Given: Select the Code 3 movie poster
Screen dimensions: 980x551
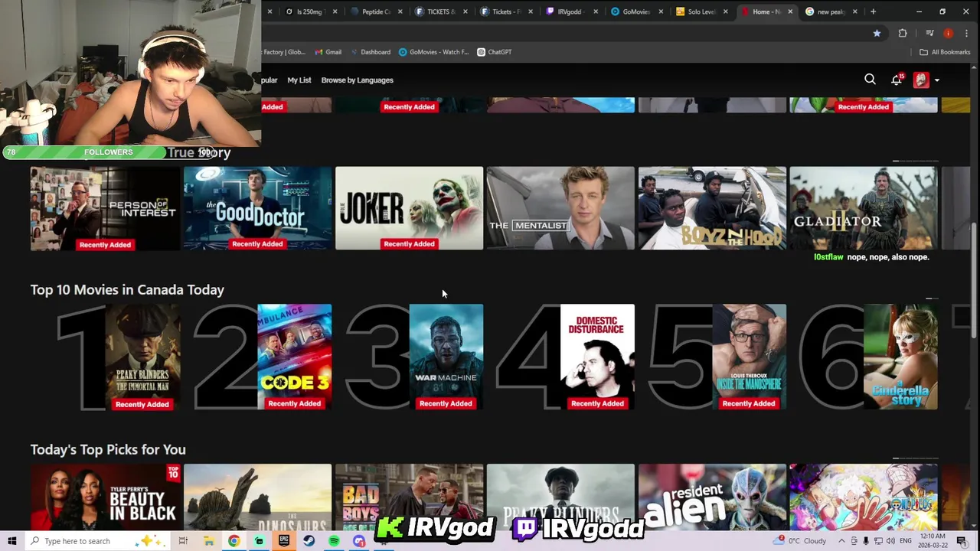Looking at the screenshot, I should pyautogui.click(x=295, y=357).
